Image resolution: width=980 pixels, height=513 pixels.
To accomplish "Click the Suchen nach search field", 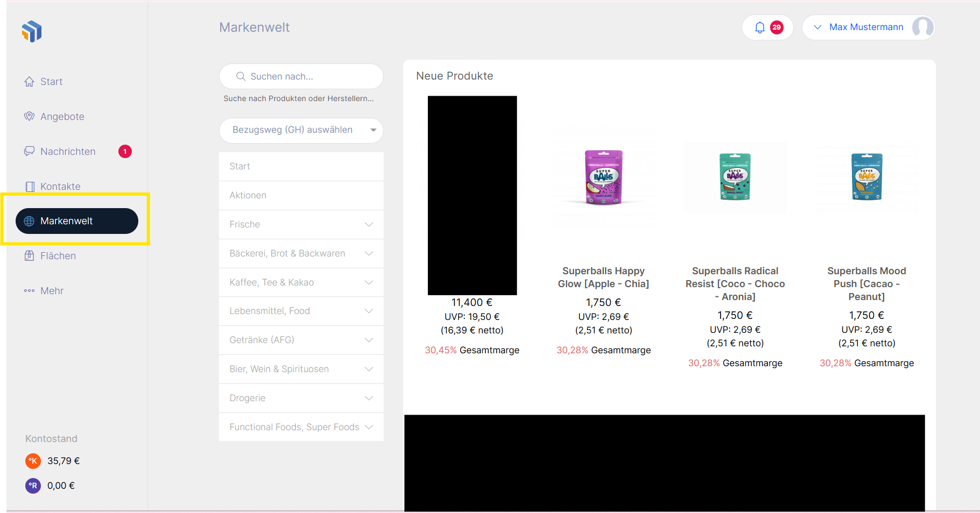I will [301, 76].
